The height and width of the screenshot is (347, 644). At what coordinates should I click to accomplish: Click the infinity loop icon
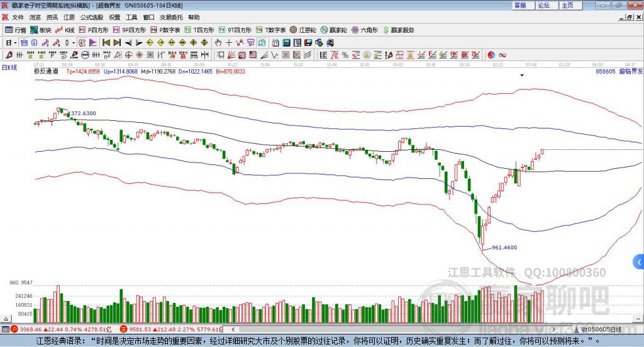(502, 55)
